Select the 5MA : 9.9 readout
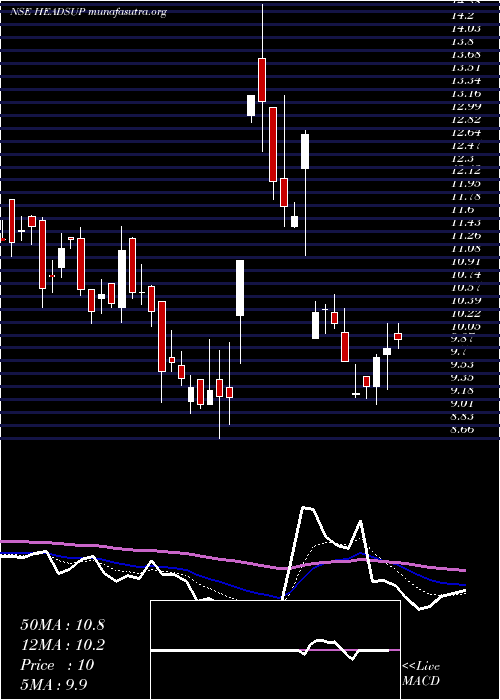500x700 pixels. (54, 684)
